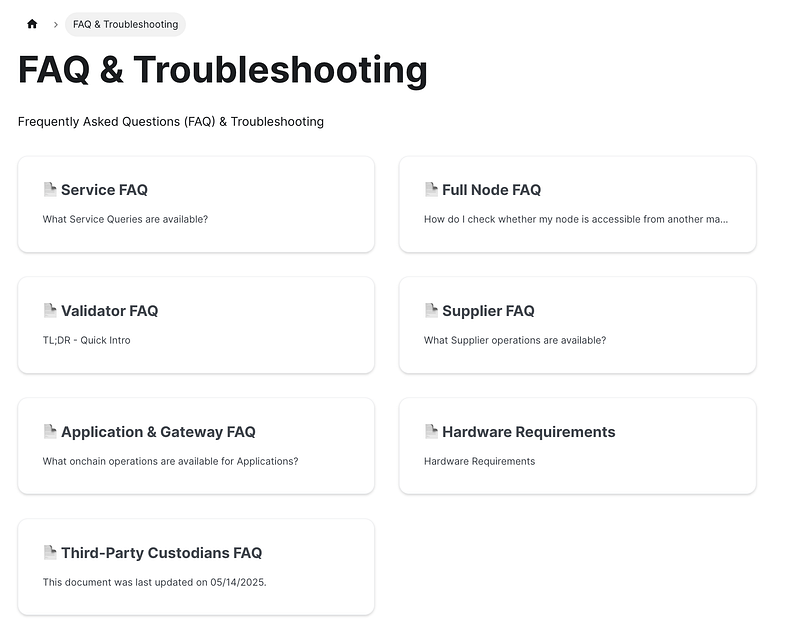This screenshot has width=800, height=638.
Task: Open the Supplier FAQ heading link
Action: click(x=488, y=311)
